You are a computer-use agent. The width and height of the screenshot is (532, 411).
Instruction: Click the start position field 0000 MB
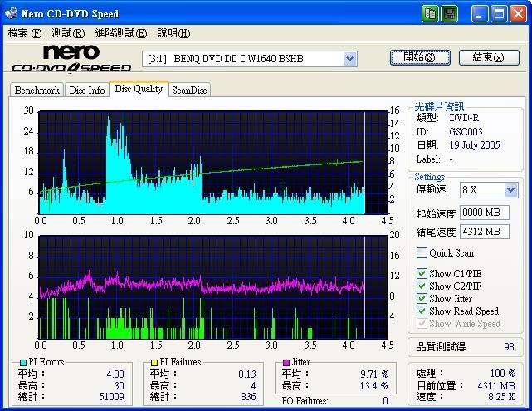click(x=485, y=213)
